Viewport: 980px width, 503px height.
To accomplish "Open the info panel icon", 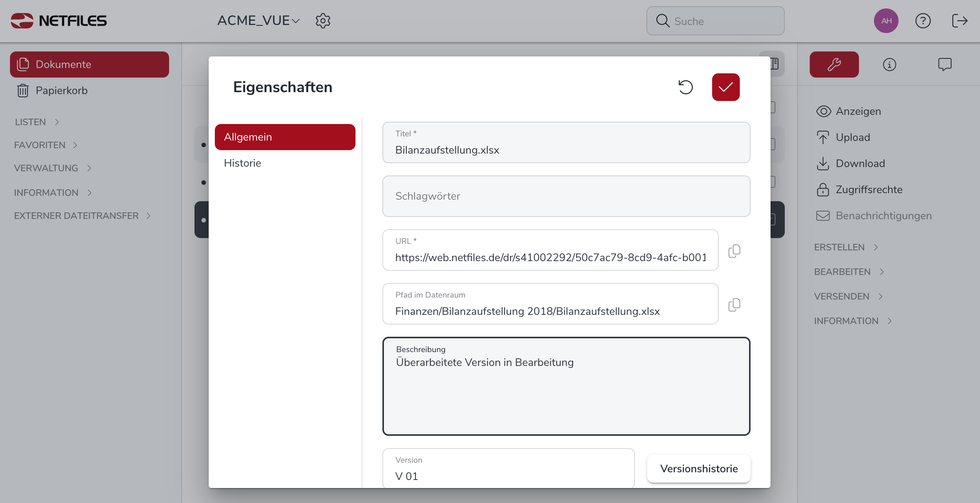I will [889, 65].
